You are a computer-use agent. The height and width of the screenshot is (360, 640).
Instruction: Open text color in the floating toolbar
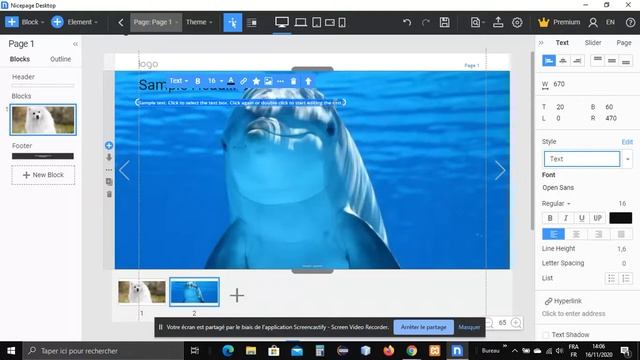[231, 81]
